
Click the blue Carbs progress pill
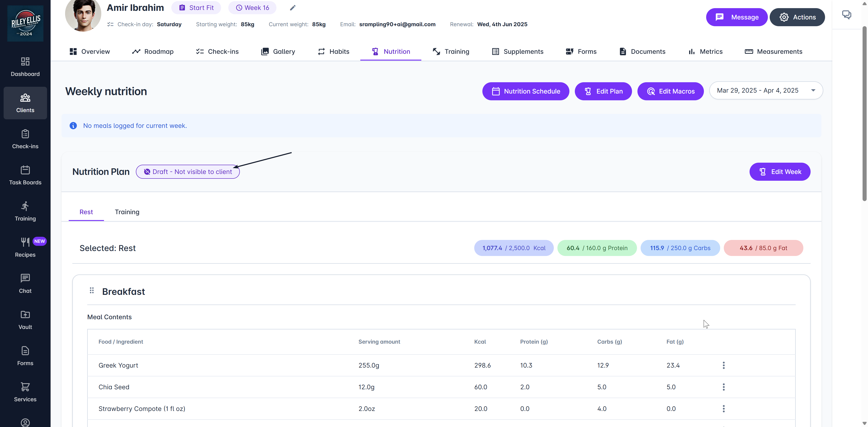680,248
